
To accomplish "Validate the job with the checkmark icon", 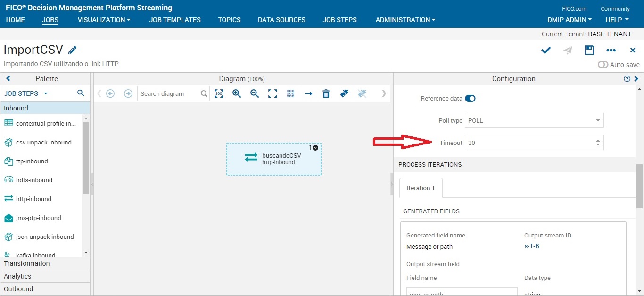I will [545, 50].
